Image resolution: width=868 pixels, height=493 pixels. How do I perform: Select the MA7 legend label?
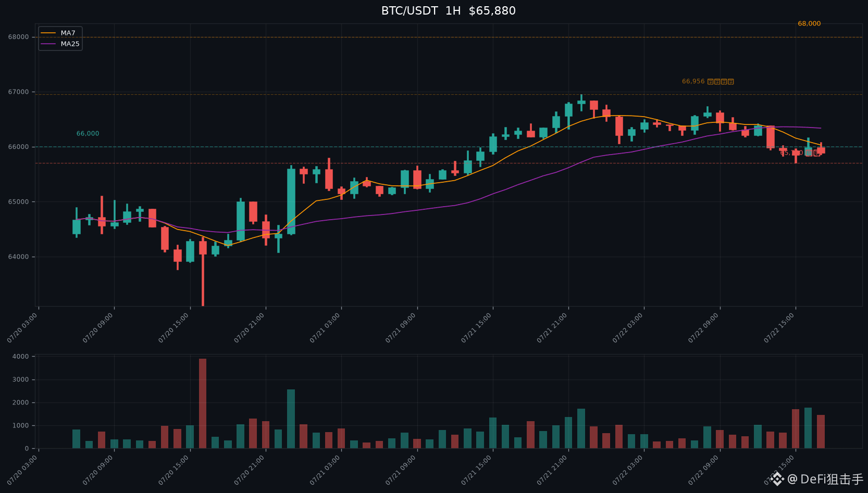click(68, 33)
